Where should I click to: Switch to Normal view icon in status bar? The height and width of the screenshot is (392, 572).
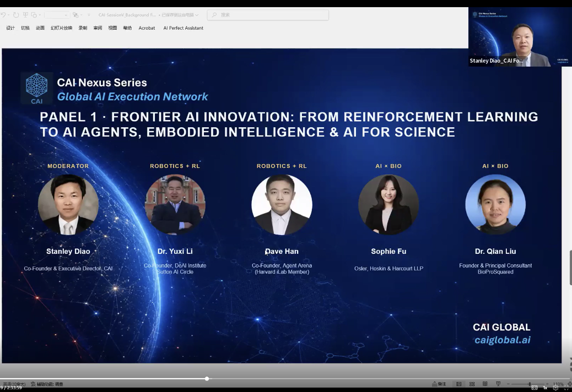click(x=459, y=384)
